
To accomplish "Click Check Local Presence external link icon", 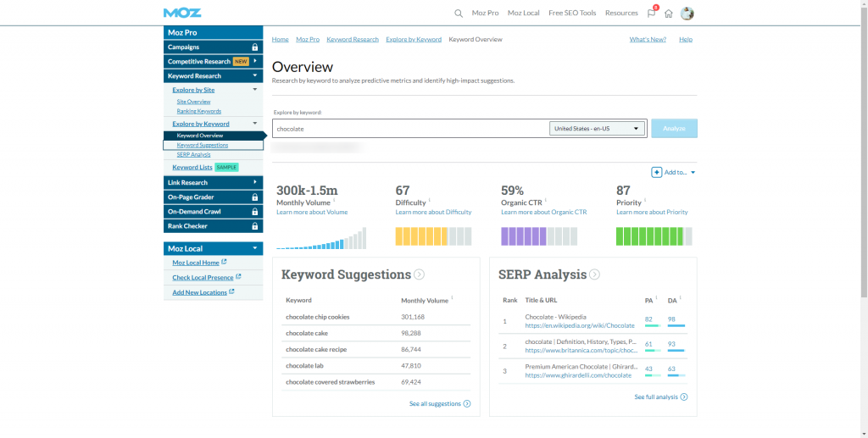I will tap(238, 276).
